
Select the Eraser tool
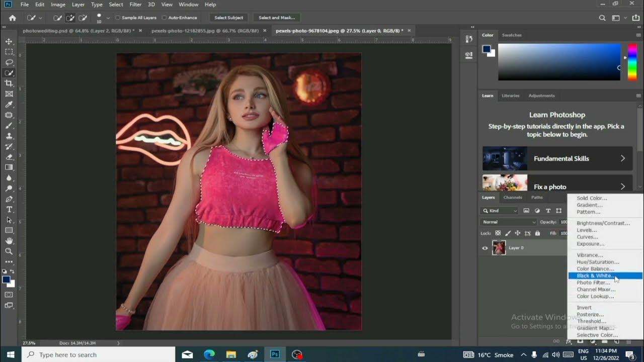pos(9,157)
